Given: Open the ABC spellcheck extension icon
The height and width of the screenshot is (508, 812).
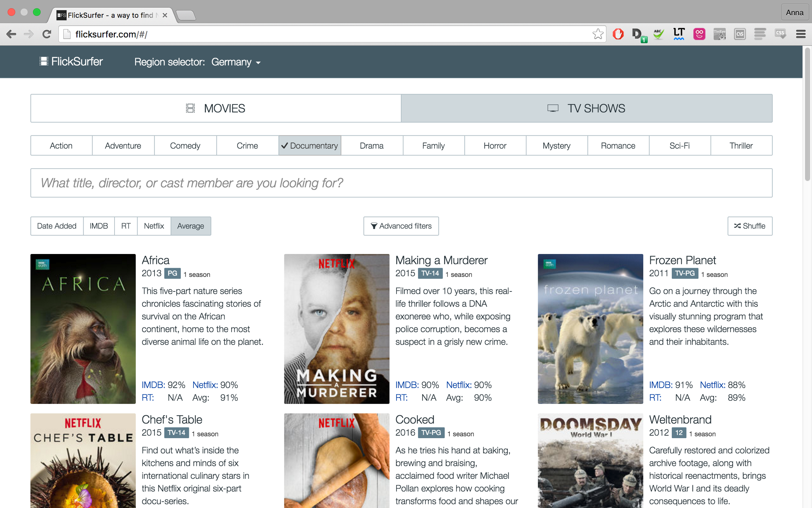Looking at the screenshot, I should [x=659, y=34].
